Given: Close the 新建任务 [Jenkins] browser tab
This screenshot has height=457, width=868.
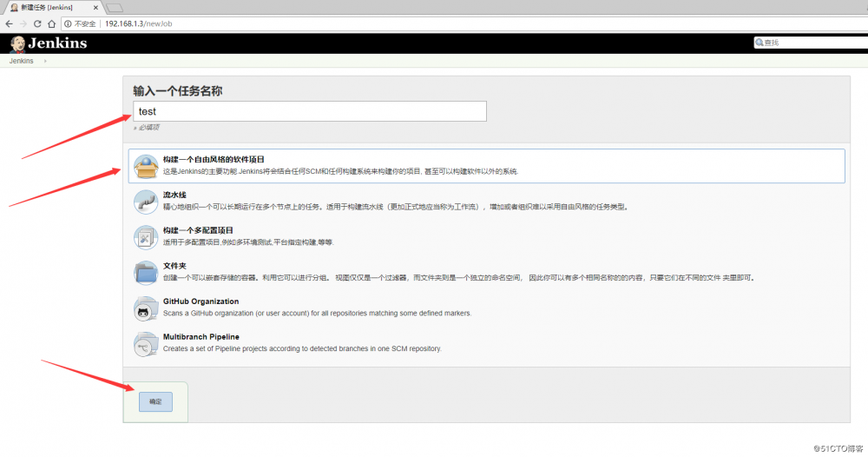Looking at the screenshot, I should pos(95,8).
